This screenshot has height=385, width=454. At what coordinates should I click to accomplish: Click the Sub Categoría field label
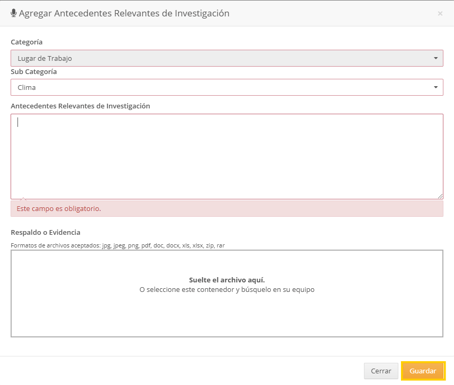pos(34,72)
